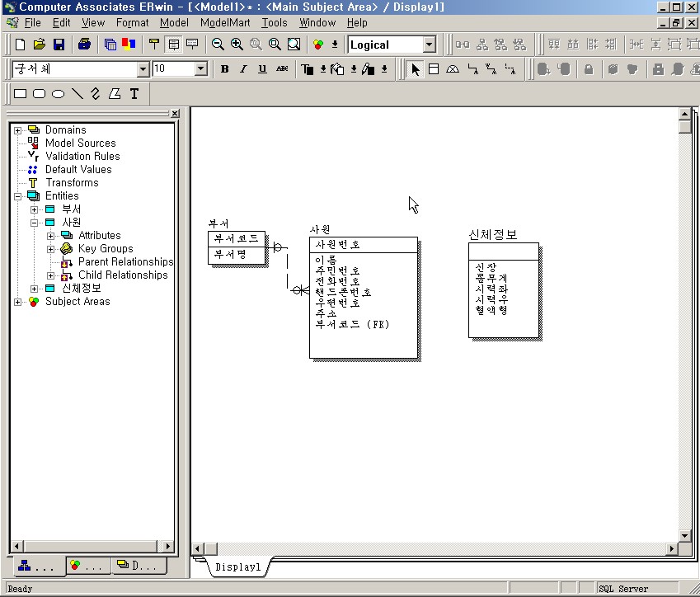Select the Transforms tree item

pos(72,182)
